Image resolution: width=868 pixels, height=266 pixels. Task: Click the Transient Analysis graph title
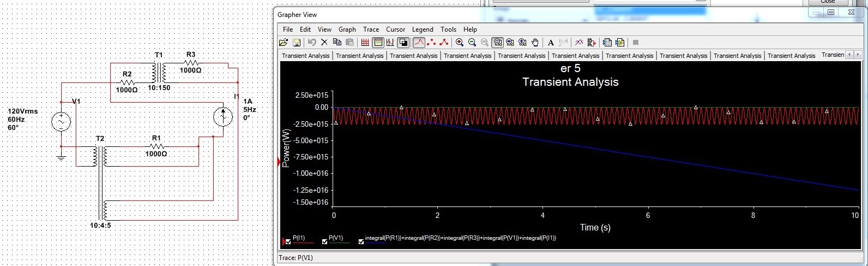click(x=570, y=82)
